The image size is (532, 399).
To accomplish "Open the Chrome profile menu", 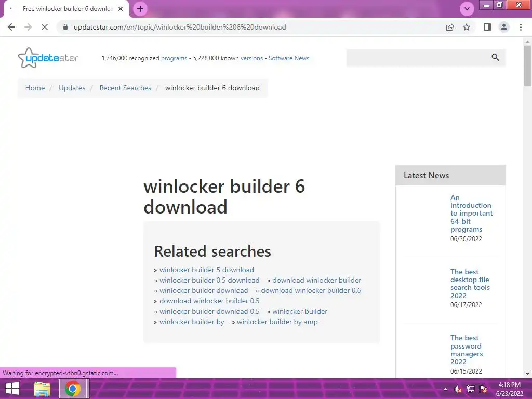I will pos(504,27).
